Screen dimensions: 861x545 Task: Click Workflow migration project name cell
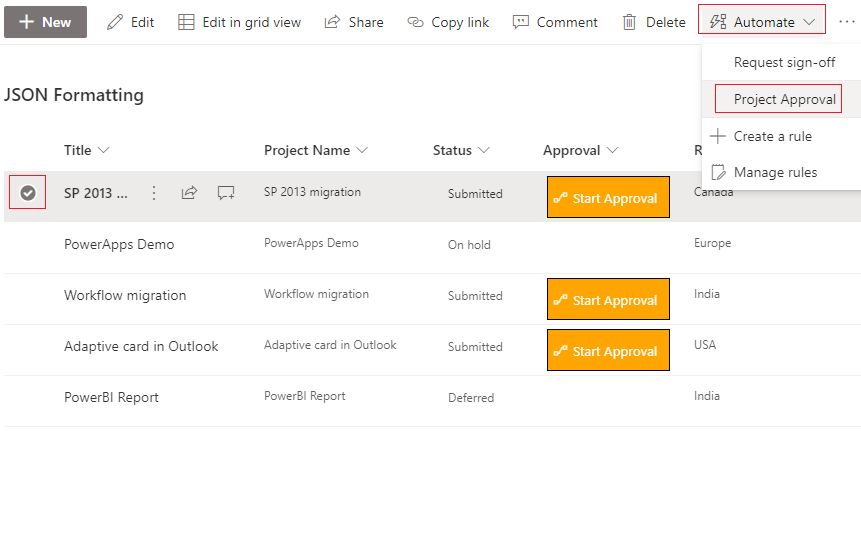point(316,294)
